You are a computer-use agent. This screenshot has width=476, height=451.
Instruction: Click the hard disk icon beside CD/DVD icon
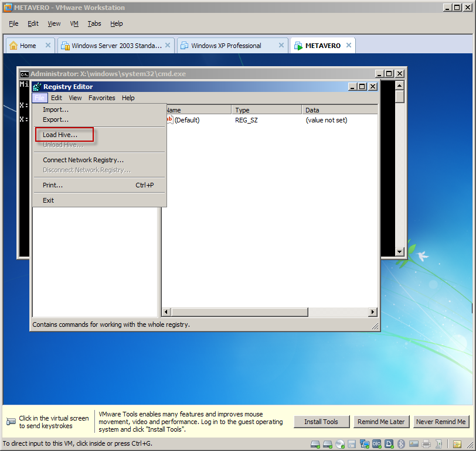pyautogui.click(x=328, y=444)
